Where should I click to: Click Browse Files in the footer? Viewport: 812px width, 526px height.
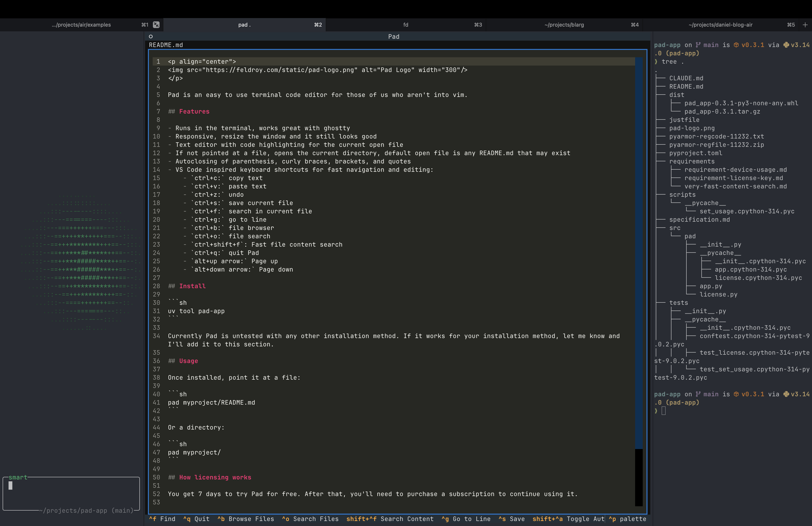[x=246, y=519]
